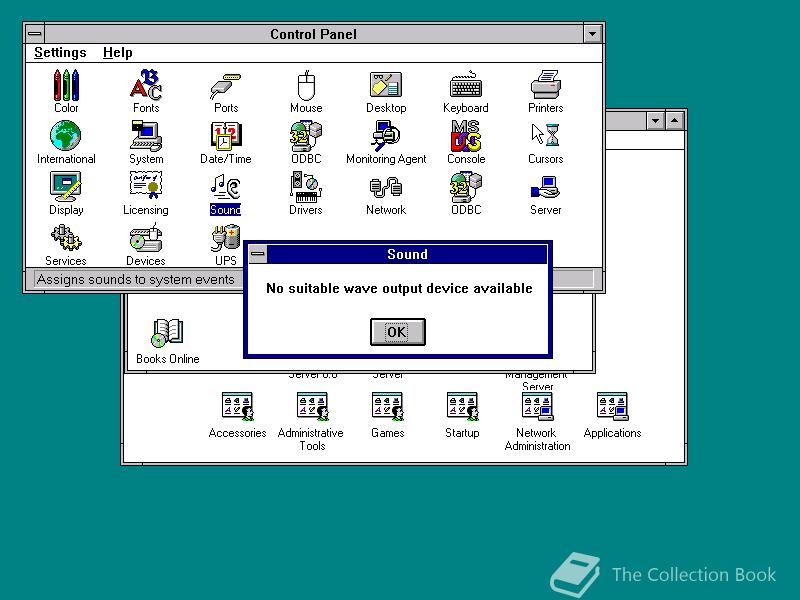
Task: Open the Services gears icon
Action: pyautogui.click(x=66, y=244)
